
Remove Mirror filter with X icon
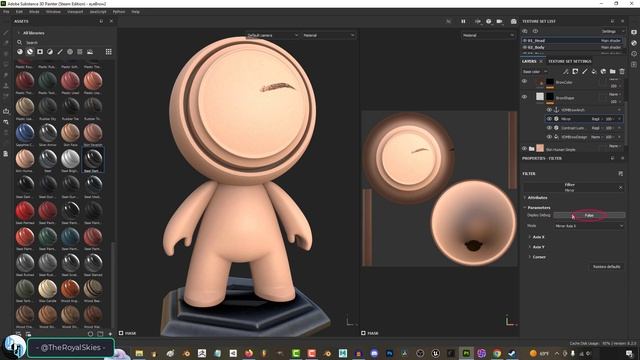coord(621,187)
